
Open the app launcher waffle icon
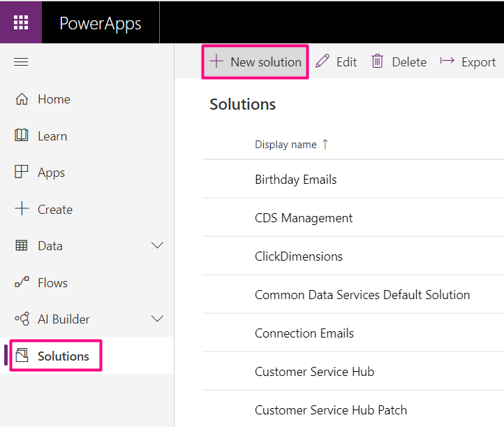[x=21, y=22]
